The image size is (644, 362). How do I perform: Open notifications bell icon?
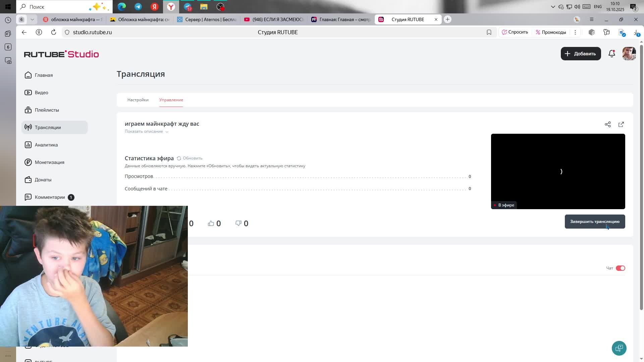(611, 54)
